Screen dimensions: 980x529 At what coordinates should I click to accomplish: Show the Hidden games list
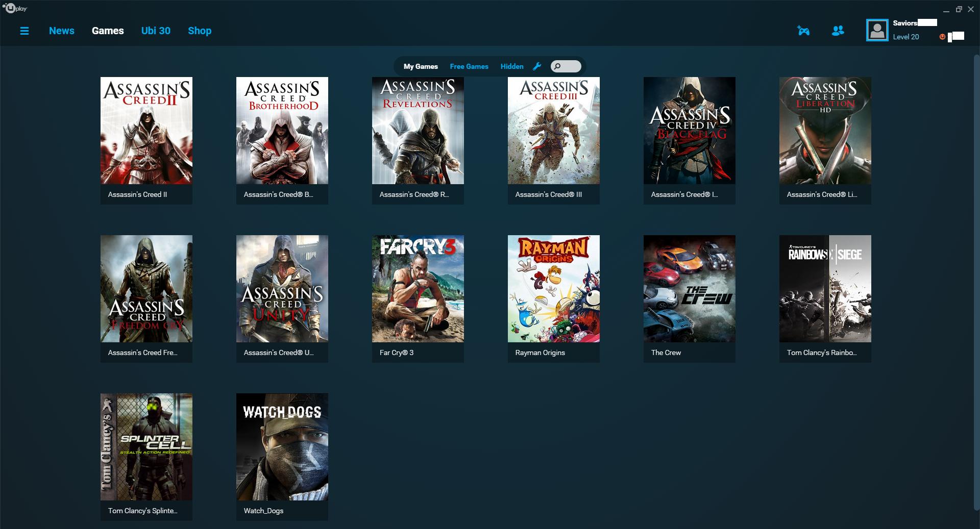(x=512, y=66)
